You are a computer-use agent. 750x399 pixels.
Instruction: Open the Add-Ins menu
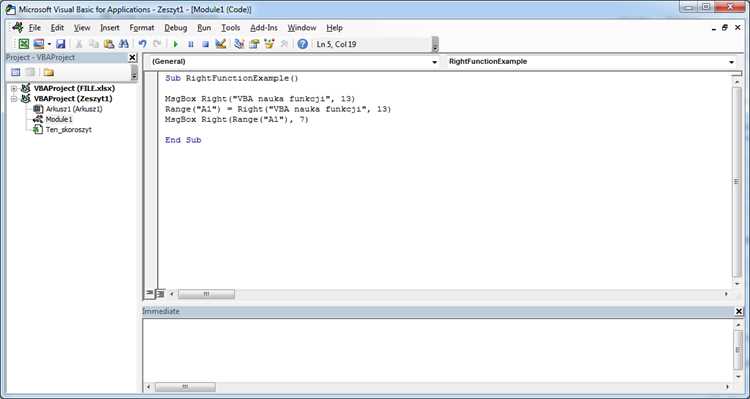click(264, 28)
